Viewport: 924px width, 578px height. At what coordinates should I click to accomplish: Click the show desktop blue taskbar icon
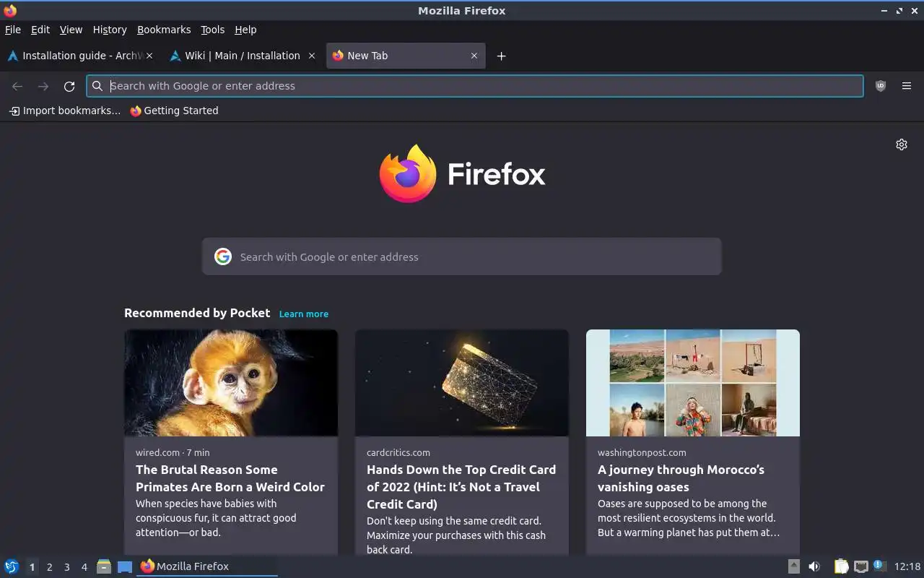point(125,566)
